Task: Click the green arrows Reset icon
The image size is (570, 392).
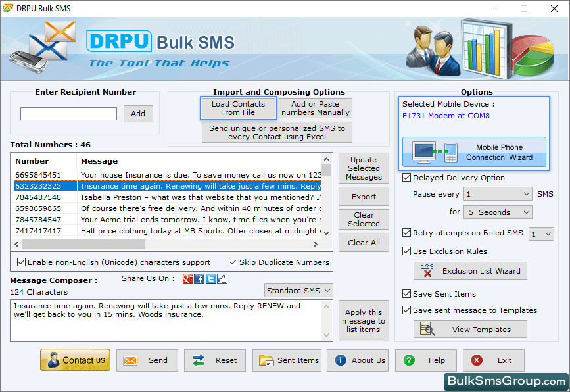Action: click(x=198, y=360)
